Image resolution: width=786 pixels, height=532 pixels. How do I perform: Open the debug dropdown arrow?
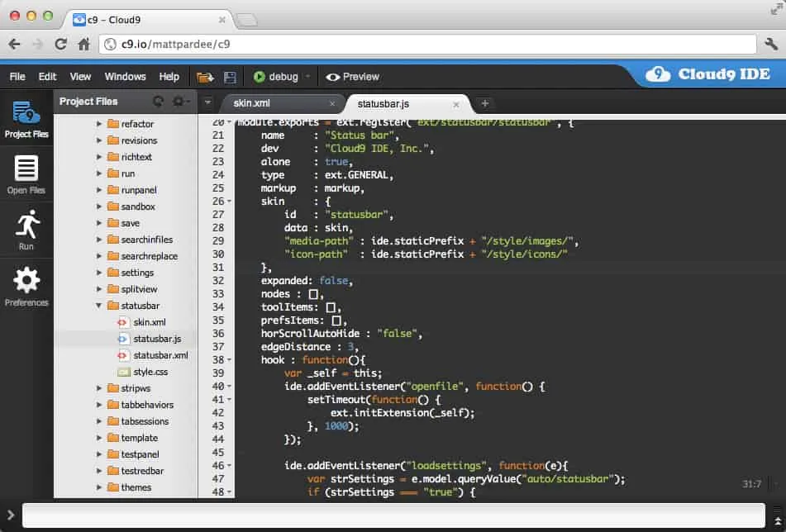click(307, 77)
